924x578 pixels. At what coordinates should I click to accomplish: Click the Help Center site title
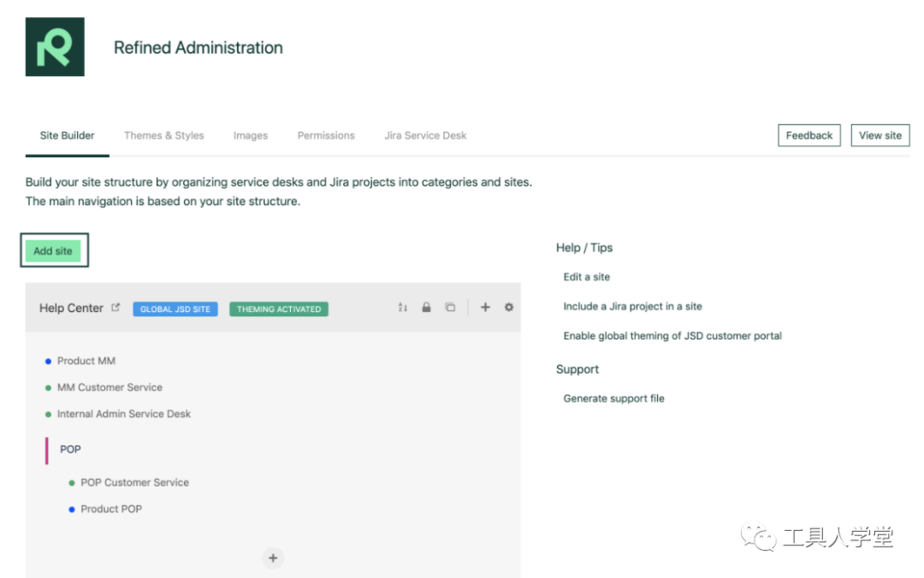pos(71,308)
